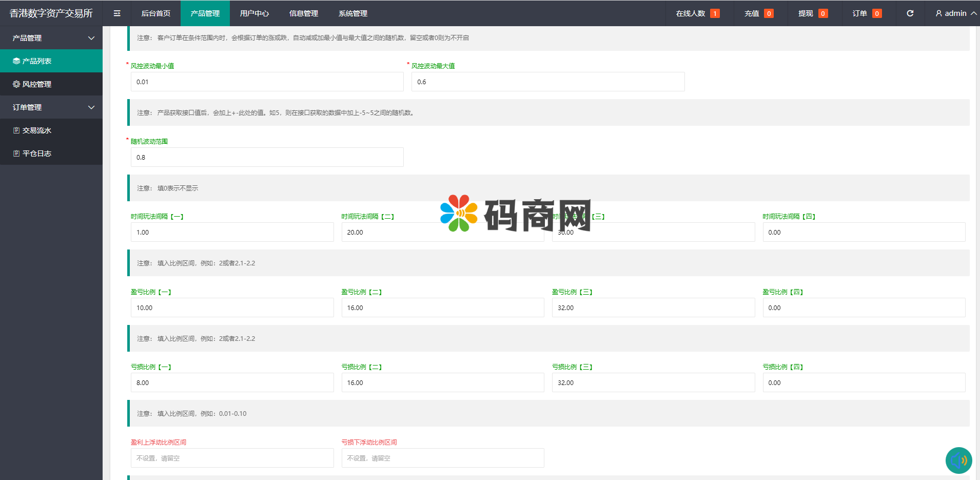The image size is (980, 480).
Task: Click the 风控波动最小值 input field
Action: [267, 82]
